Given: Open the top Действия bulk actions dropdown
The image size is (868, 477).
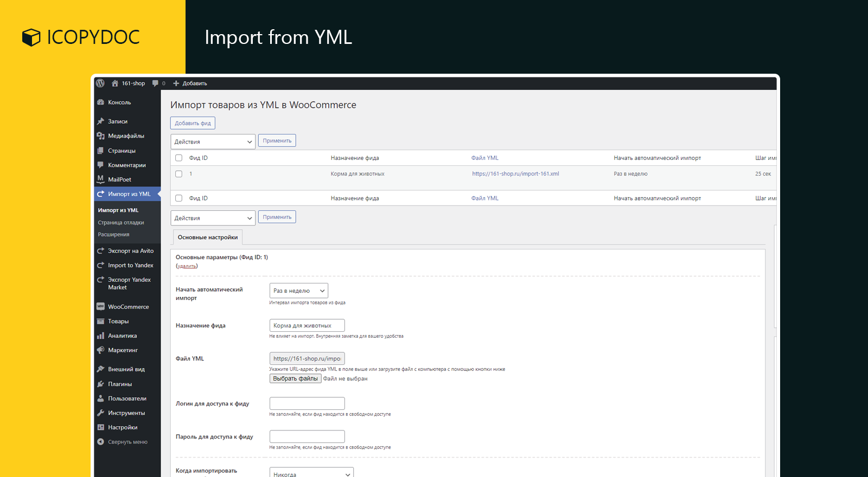Looking at the screenshot, I should [213, 142].
